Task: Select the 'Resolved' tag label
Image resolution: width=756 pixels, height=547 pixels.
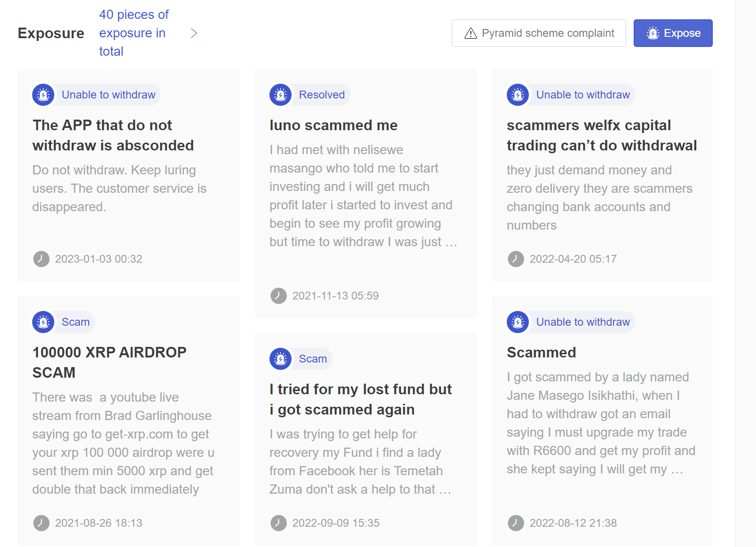Action: pos(322,95)
